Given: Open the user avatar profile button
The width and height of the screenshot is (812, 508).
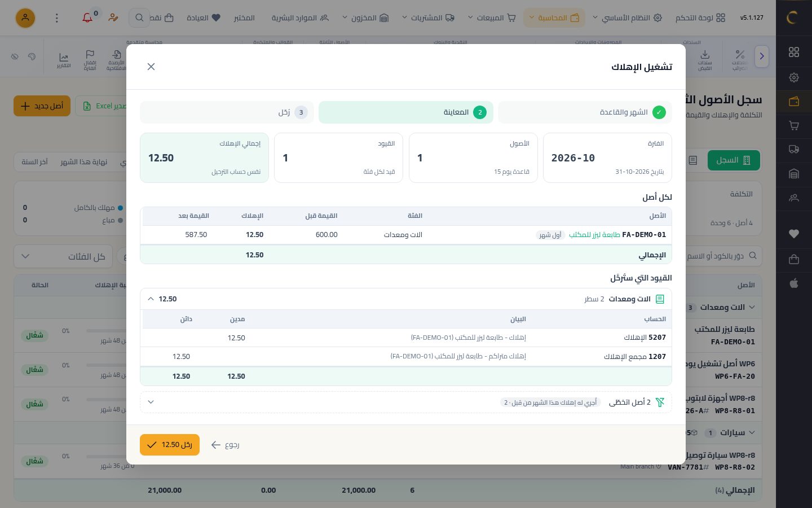Looking at the screenshot, I should pos(25,18).
